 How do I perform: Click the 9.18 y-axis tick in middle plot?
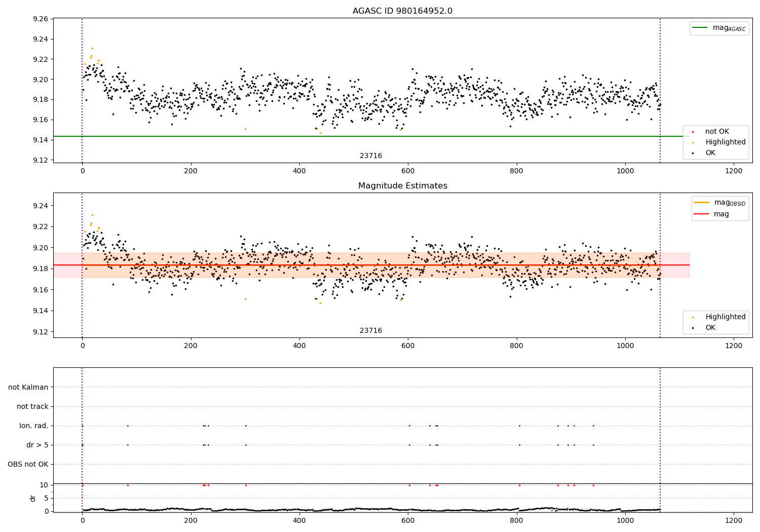41,269
